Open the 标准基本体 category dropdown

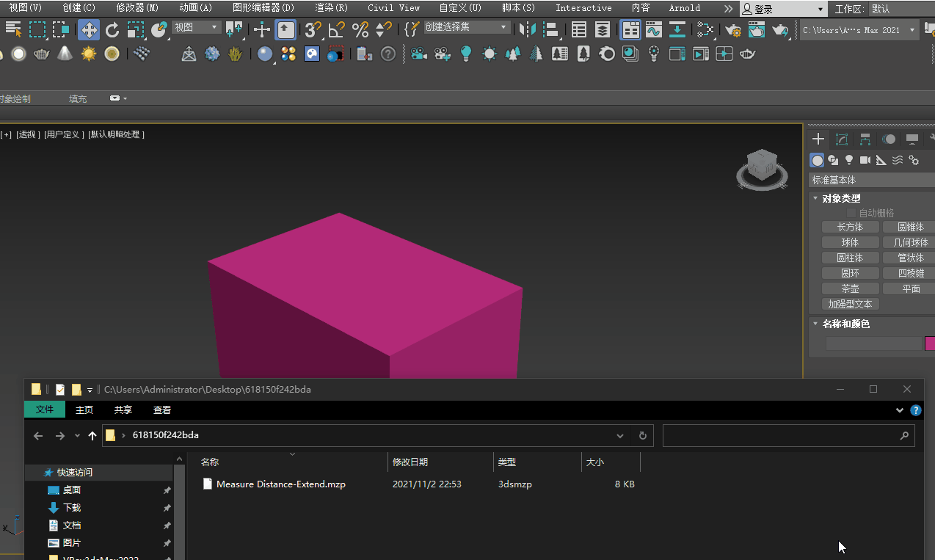[871, 180]
